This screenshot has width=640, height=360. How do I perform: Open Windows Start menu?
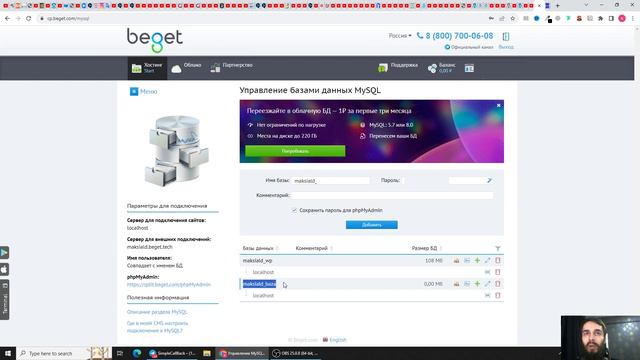coord(8,353)
